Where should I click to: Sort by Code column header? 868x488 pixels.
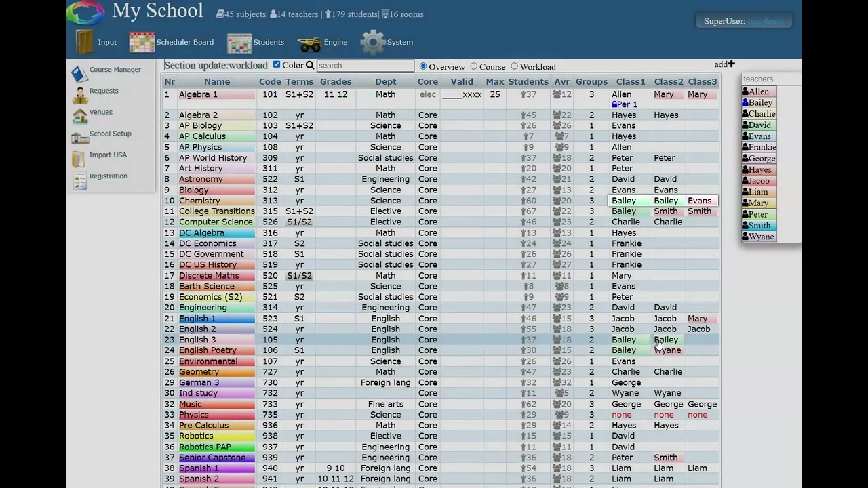pyautogui.click(x=270, y=81)
